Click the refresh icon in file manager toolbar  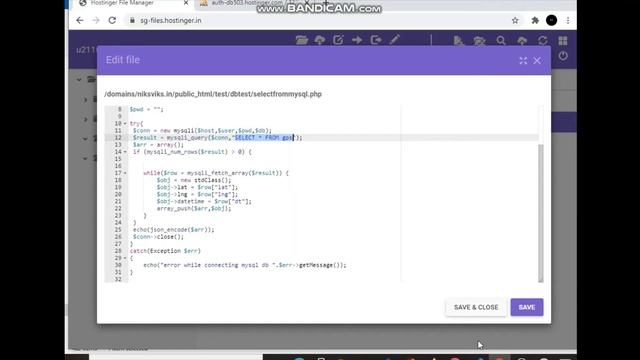[x=542, y=40]
